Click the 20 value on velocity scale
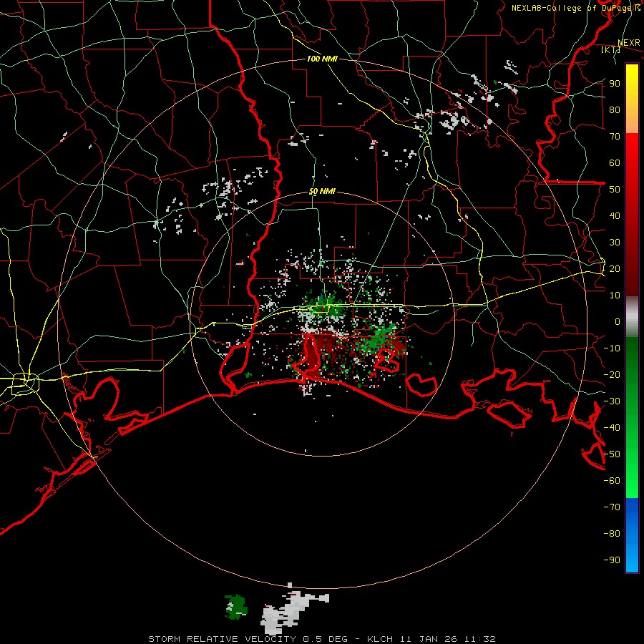 tap(615, 269)
